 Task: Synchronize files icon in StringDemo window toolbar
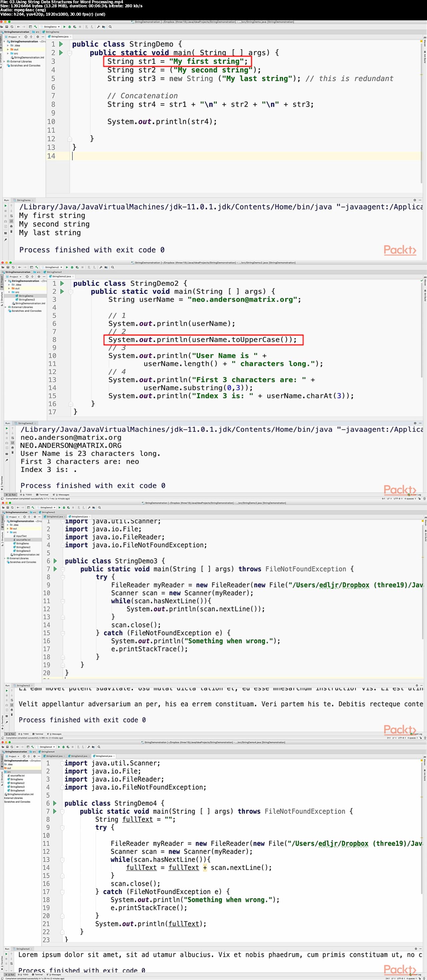(x=12, y=27)
